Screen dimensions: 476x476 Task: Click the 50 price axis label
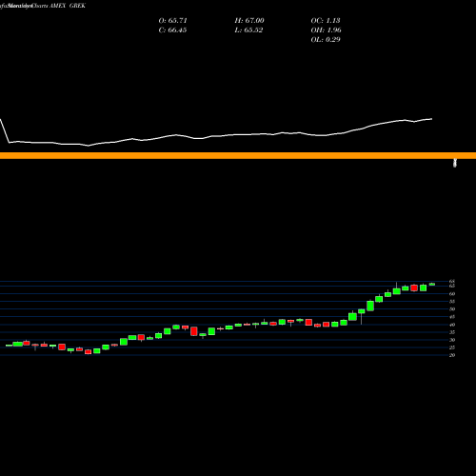click(x=452, y=309)
